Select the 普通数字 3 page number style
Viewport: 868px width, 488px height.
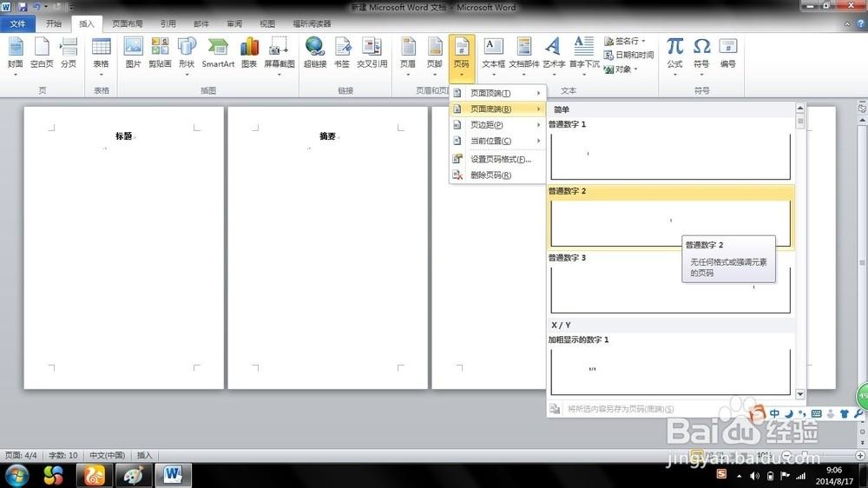click(x=669, y=288)
